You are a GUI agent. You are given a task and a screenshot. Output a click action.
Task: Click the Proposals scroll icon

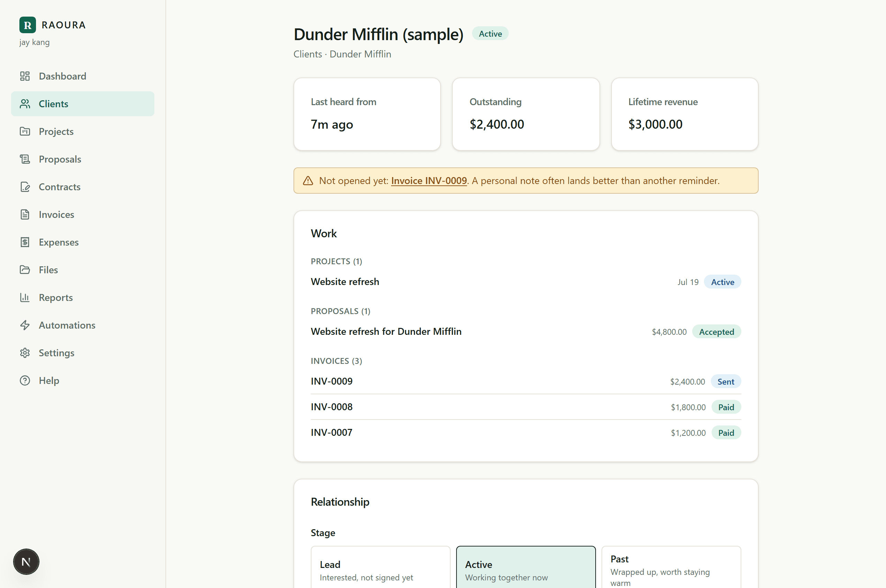(x=25, y=159)
